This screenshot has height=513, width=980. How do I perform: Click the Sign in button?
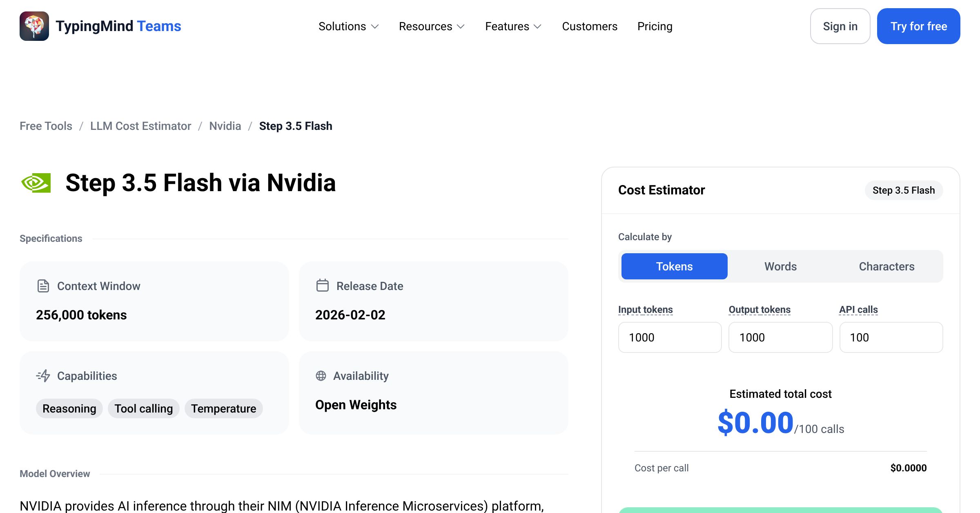[840, 26]
